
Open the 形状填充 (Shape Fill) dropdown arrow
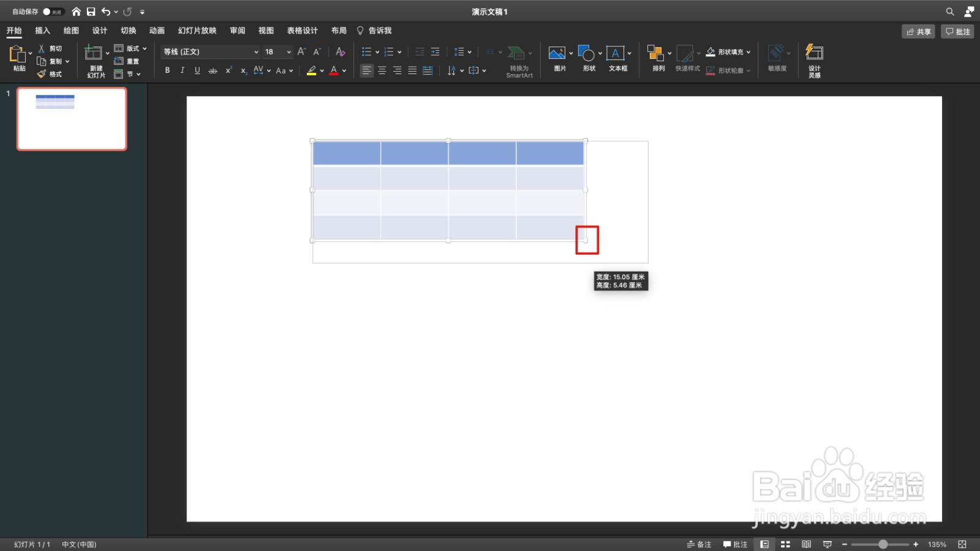coord(748,52)
